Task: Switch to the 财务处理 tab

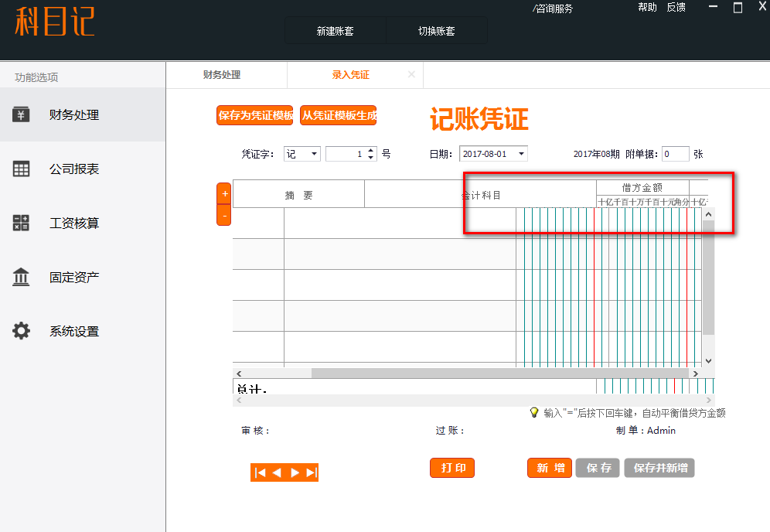Action: pos(222,75)
